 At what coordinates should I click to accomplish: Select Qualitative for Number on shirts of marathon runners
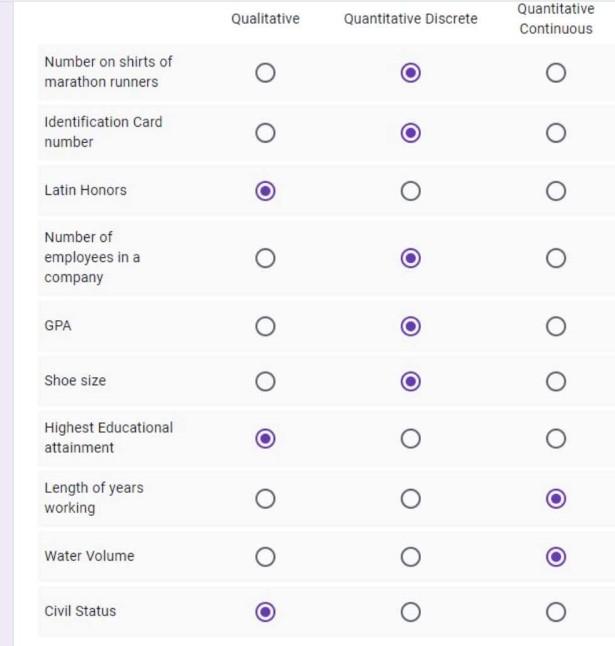click(x=265, y=72)
